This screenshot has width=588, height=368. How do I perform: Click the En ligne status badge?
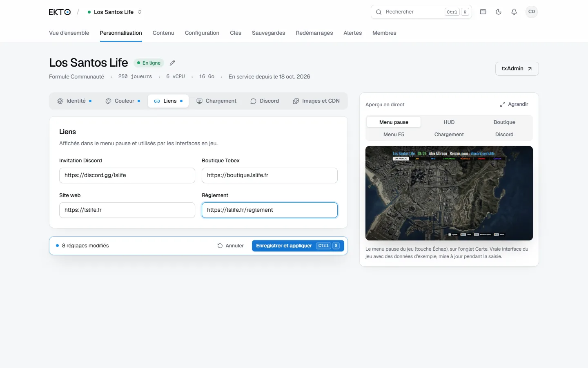pos(149,63)
